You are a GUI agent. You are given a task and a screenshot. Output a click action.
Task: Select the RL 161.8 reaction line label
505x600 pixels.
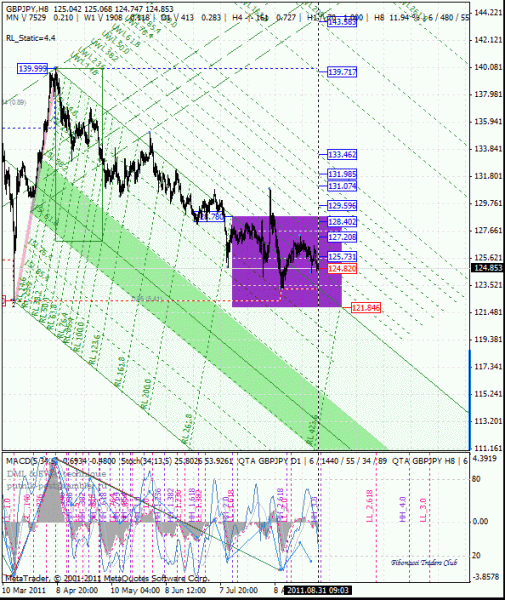tap(119, 372)
